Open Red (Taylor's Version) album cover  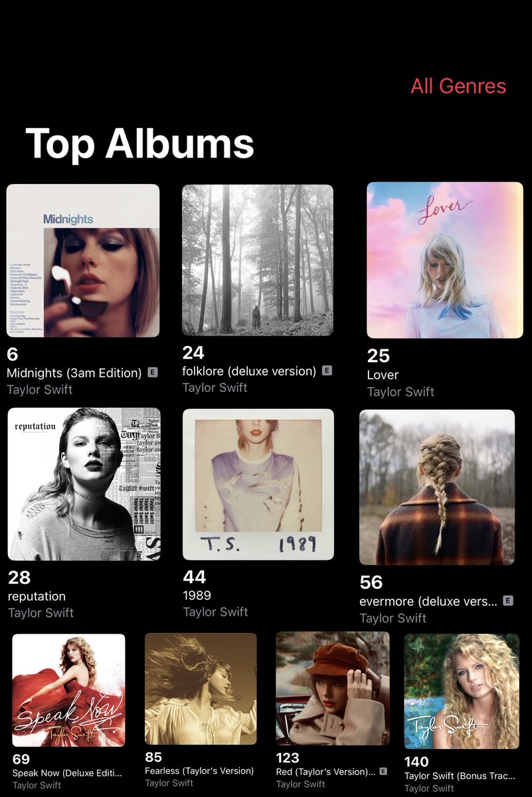pos(333,688)
